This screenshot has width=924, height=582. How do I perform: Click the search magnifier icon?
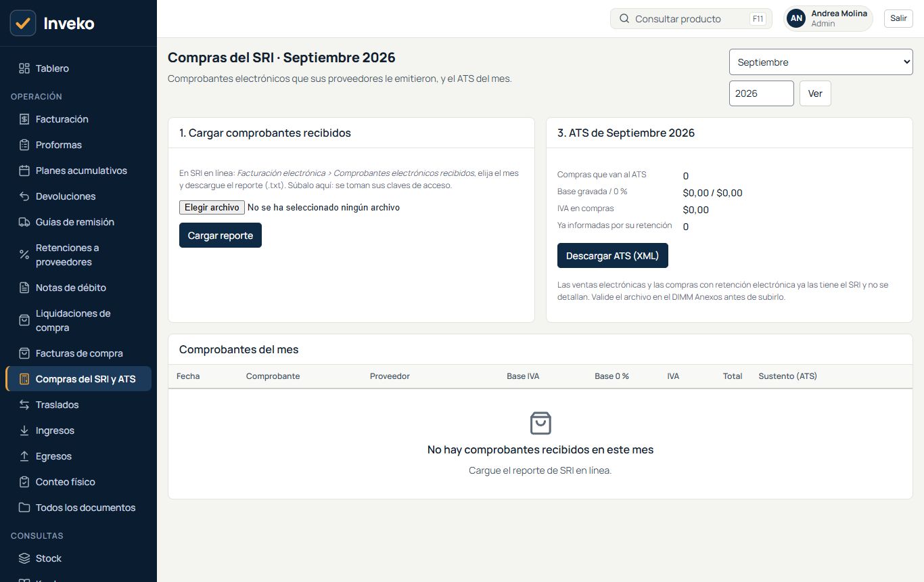[x=624, y=19]
